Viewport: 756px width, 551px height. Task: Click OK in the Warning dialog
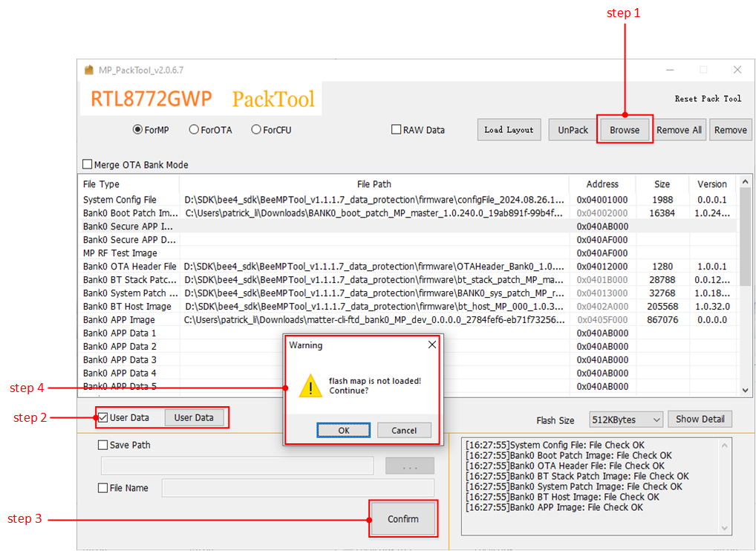[x=343, y=431]
